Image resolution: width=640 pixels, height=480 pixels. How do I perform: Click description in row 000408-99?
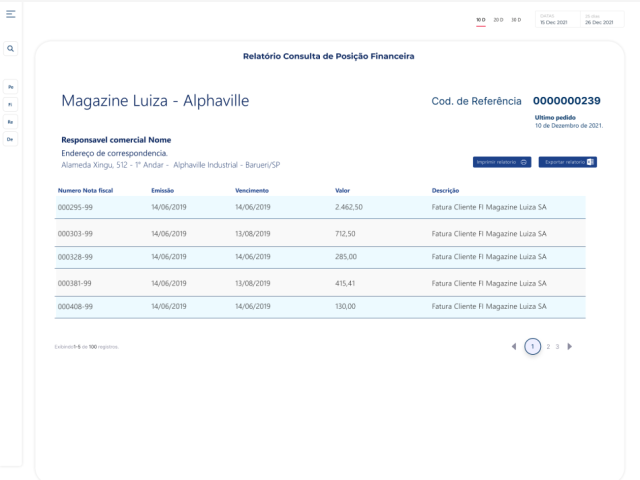click(489, 307)
